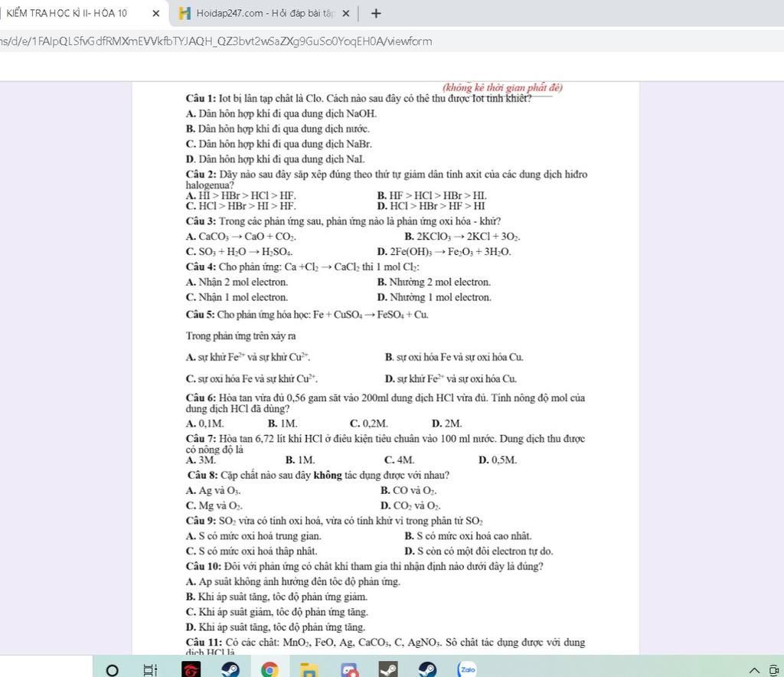Close the Hoidap247.com tab
This screenshot has width=784, height=677.
point(345,14)
